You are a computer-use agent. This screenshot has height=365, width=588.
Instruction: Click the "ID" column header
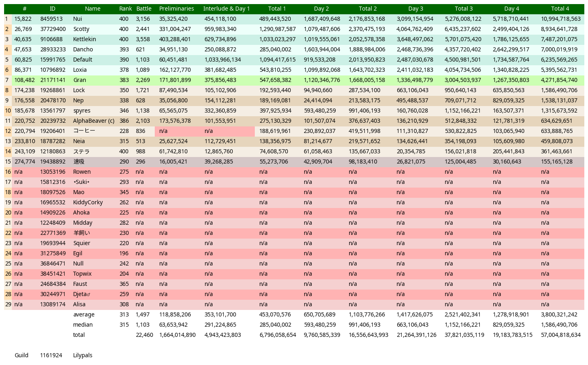[52, 9]
